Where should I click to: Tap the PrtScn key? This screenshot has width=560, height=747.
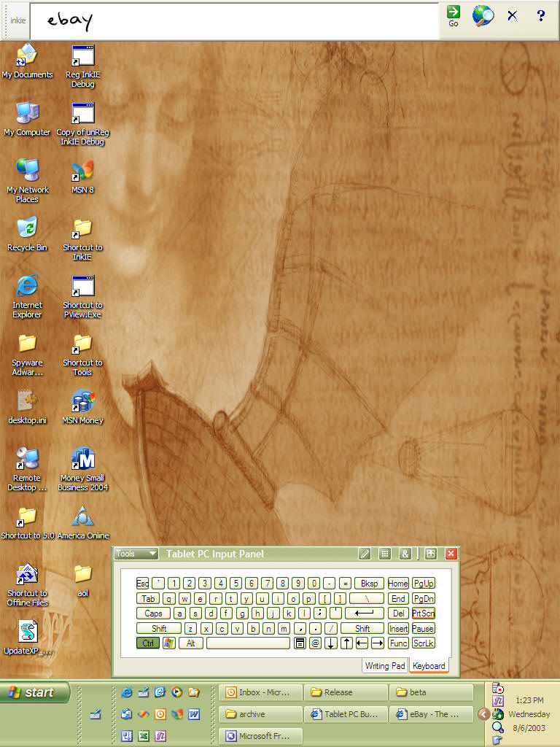coord(424,613)
